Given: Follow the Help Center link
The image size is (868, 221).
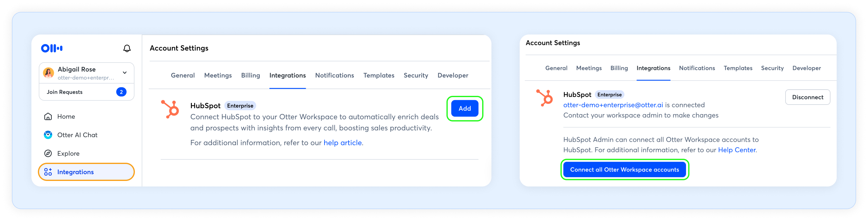Looking at the screenshot, I should (x=737, y=150).
